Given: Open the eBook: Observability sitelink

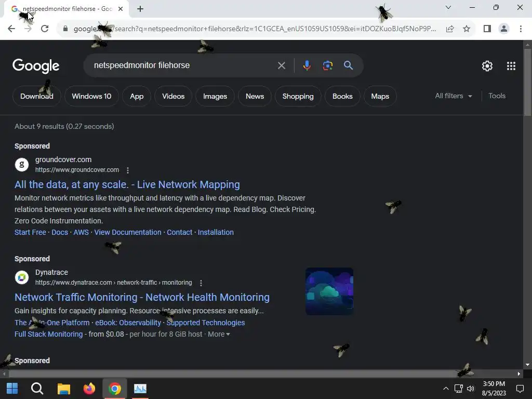Looking at the screenshot, I should click(128, 323).
